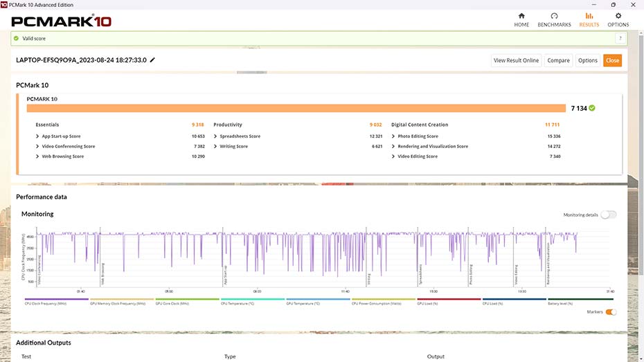Open the Benchmarks gauge icon
The image size is (644, 362).
(554, 16)
